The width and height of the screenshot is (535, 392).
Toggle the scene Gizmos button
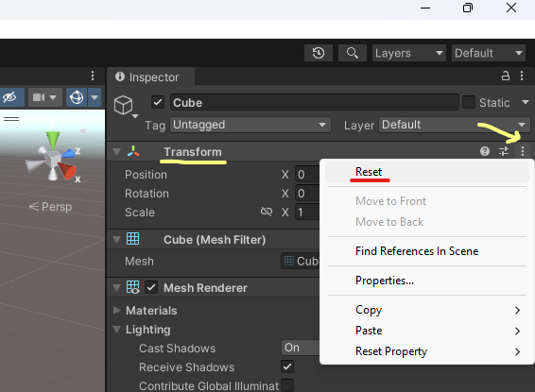point(77,97)
